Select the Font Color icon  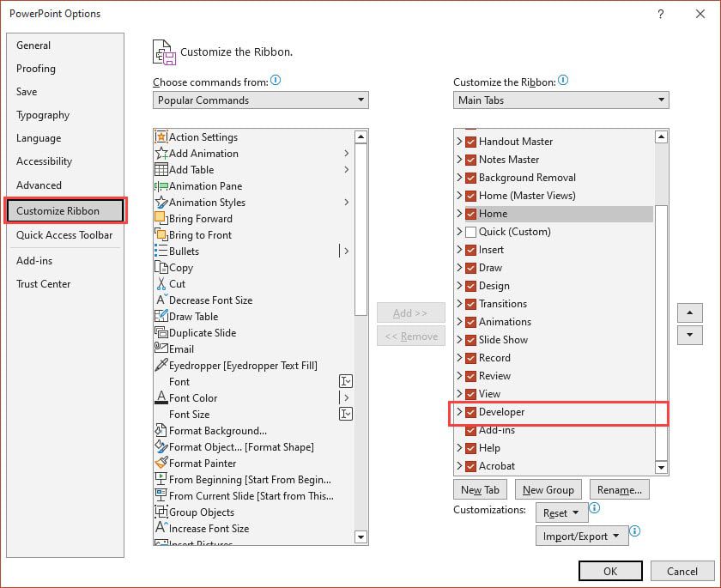click(x=163, y=398)
